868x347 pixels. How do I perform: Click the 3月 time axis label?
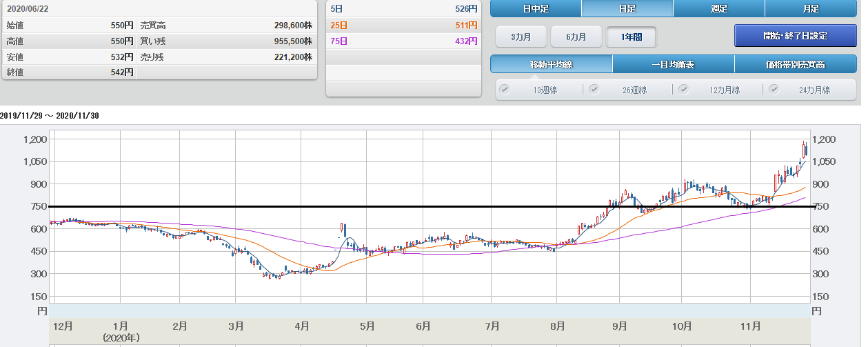pos(236,326)
